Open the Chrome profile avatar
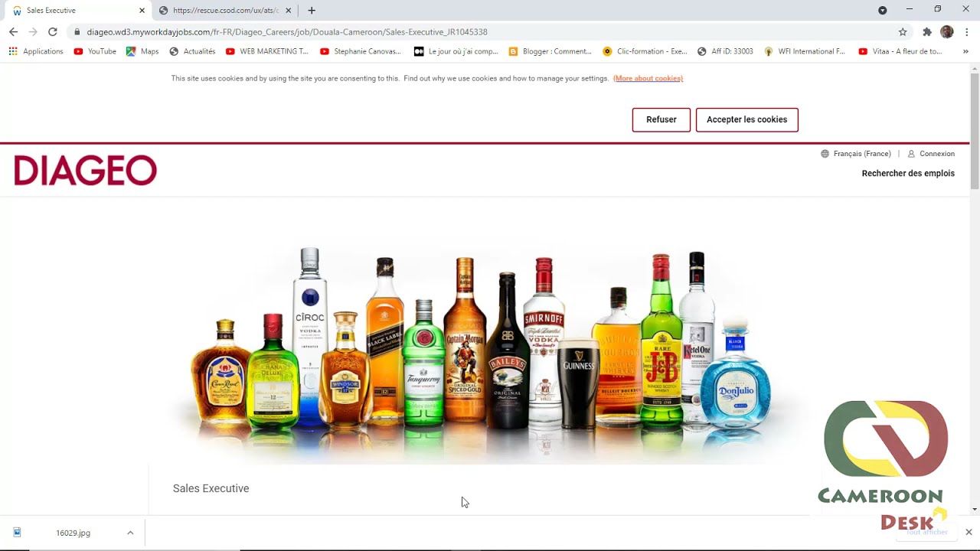 point(947,32)
